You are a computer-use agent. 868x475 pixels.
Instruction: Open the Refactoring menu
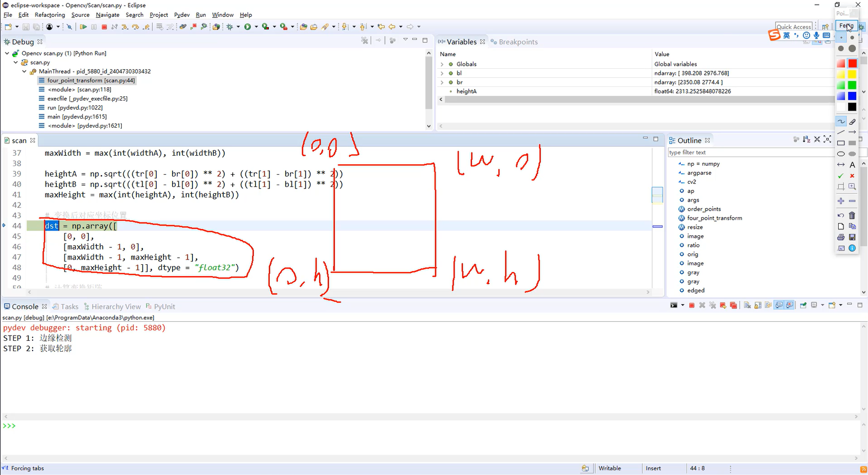tap(50, 15)
